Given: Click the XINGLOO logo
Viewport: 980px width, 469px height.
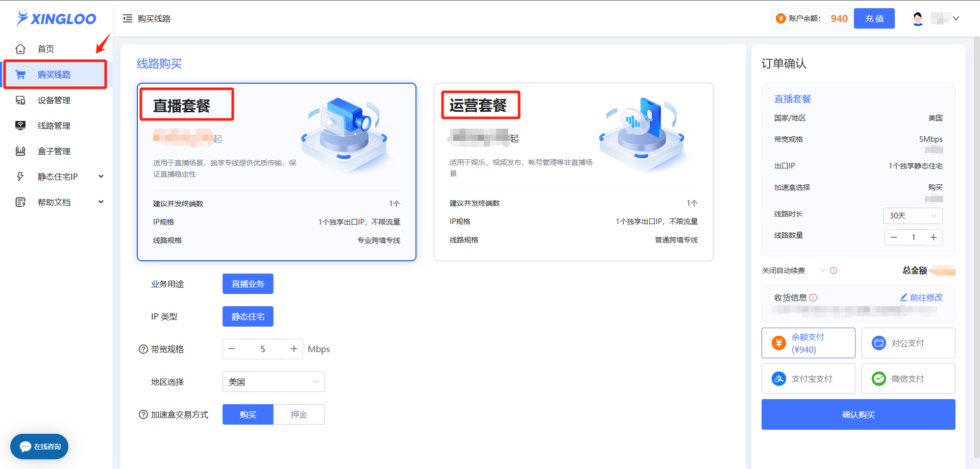Looking at the screenshot, I should pyautogui.click(x=56, y=18).
